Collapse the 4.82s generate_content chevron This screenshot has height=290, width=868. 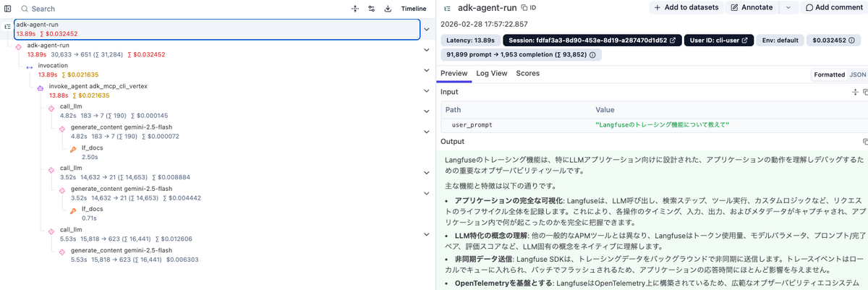pyautogui.click(x=426, y=132)
